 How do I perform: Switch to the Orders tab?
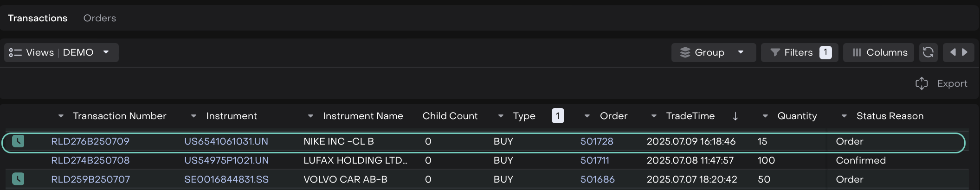100,18
